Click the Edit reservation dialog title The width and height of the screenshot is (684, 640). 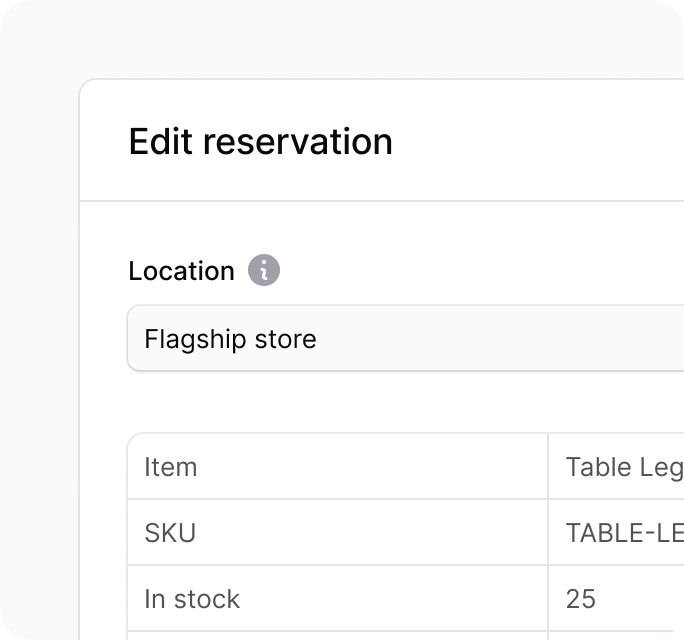(260, 142)
